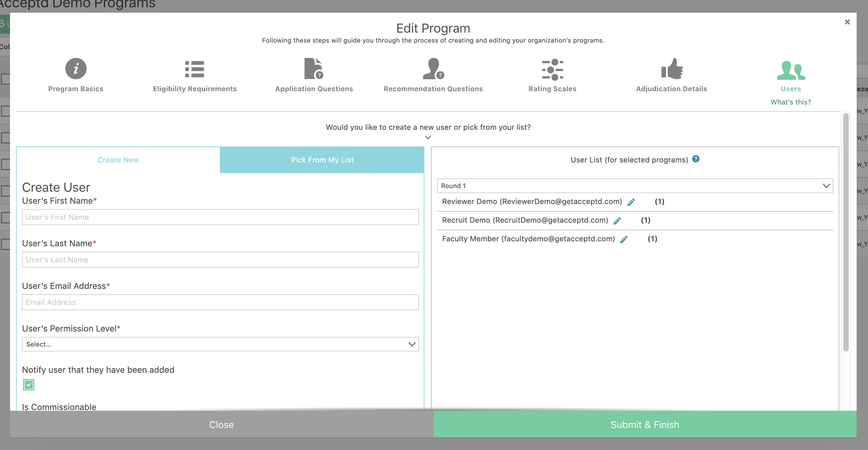Switch to the Pick From My List tab
The height and width of the screenshot is (450, 868).
tap(322, 160)
